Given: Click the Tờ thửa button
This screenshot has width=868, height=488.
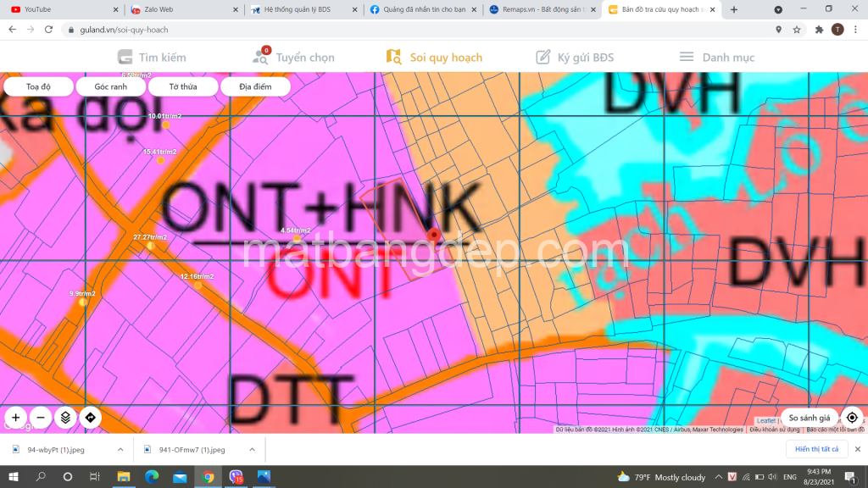Looking at the screenshot, I should (x=183, y=86).
